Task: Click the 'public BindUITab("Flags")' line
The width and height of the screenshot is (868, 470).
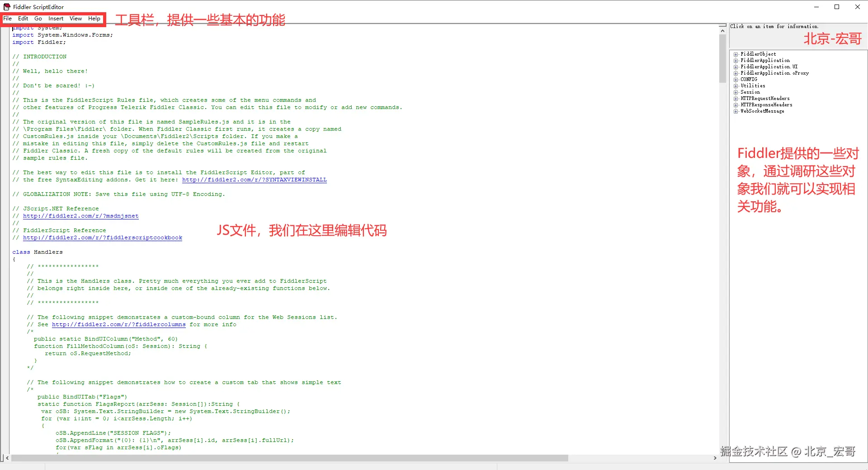Action: coord(82,397)
